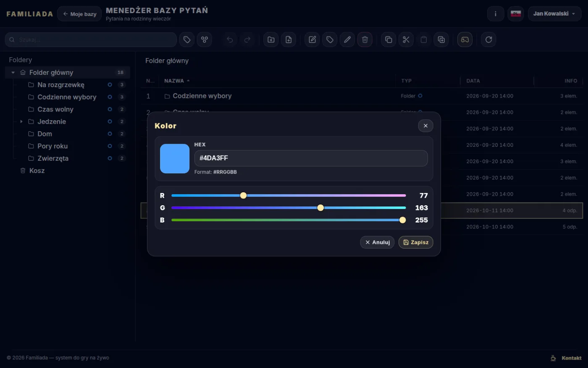Collapse the Folder główny tree node
Image resolution: width=588 pixels, height=368 pixels.
point(13,73)
